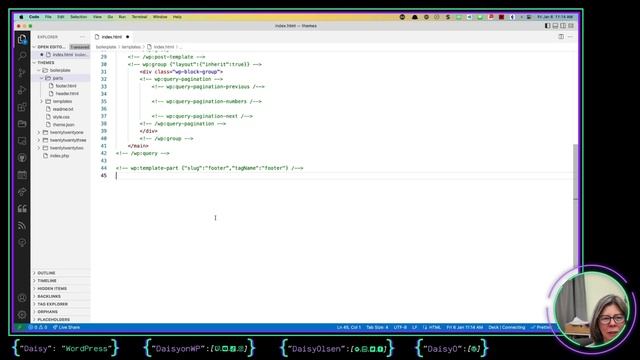Click the notification bell in the macOS menu bar

pyautogui.click(x=415, y=17)
